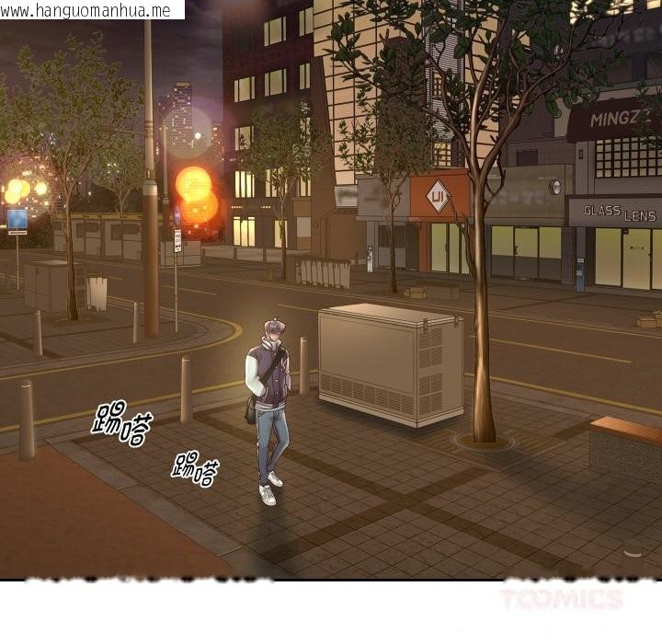Click the www.hanguomanhua.me watermark link

86,9
